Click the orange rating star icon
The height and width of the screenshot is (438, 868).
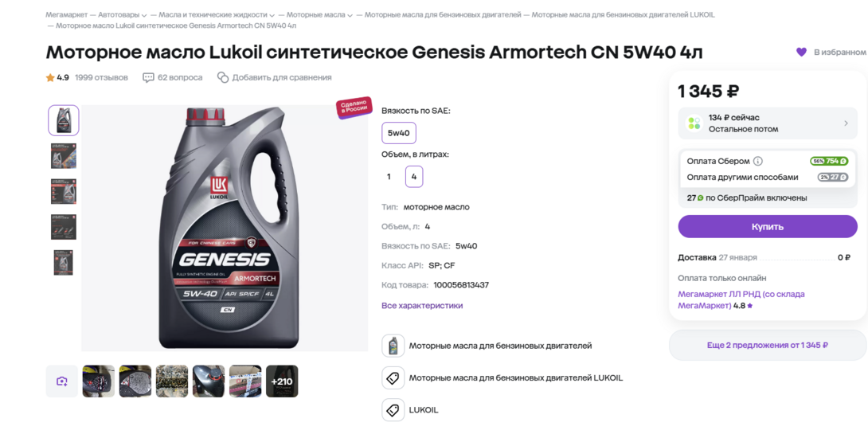(50, 77)
